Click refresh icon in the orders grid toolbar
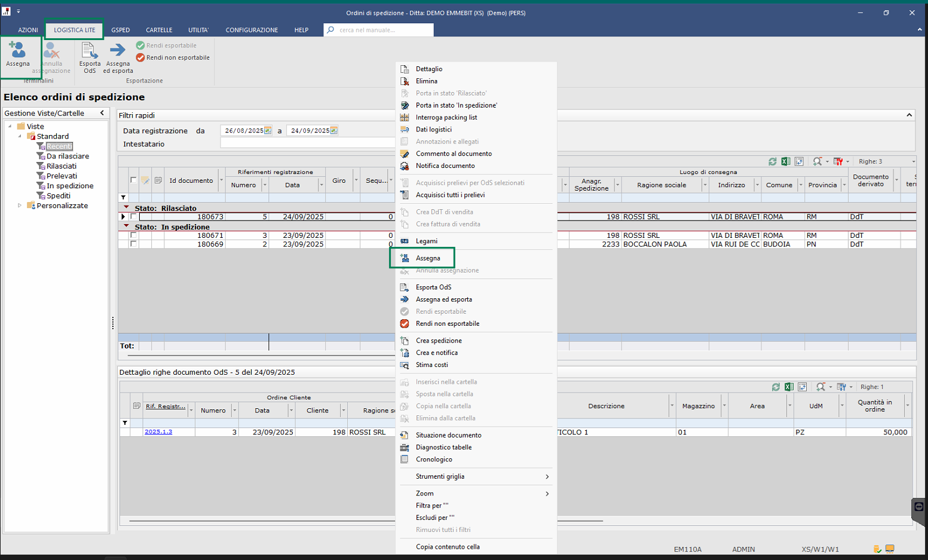The image size is (928, 560). (772, 161)
